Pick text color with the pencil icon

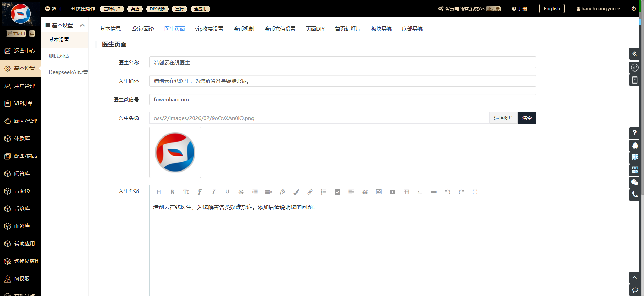tap(282, 192)
